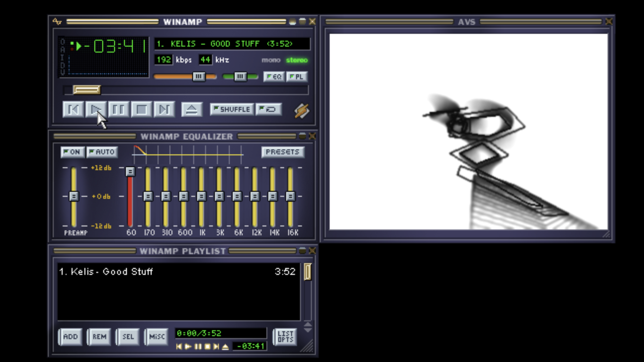Image resolution: width=644 pixels, height=362 pixels.
Task: Skip to the next track with the Next icon
Action: pyautogui.click(x=164, y=110)
